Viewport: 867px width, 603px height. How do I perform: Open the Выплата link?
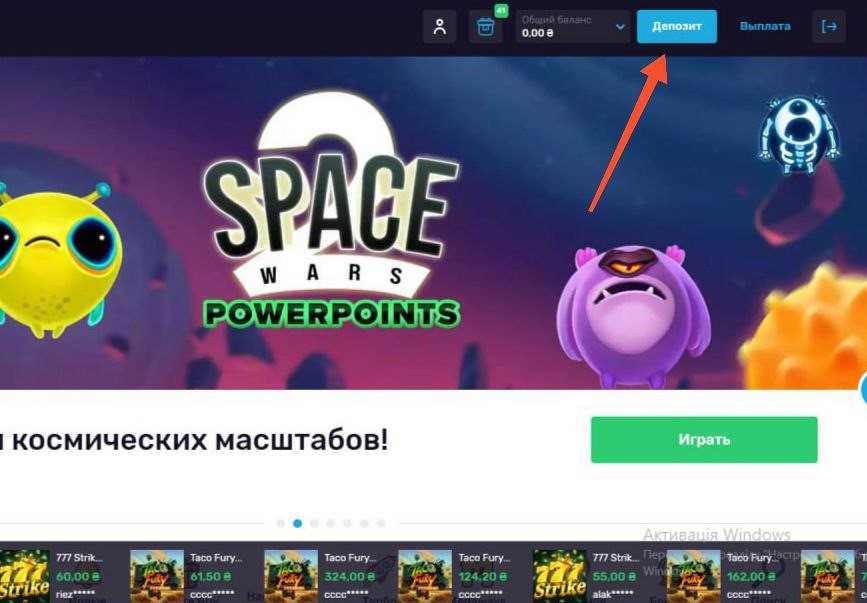[x=765, y=26]
